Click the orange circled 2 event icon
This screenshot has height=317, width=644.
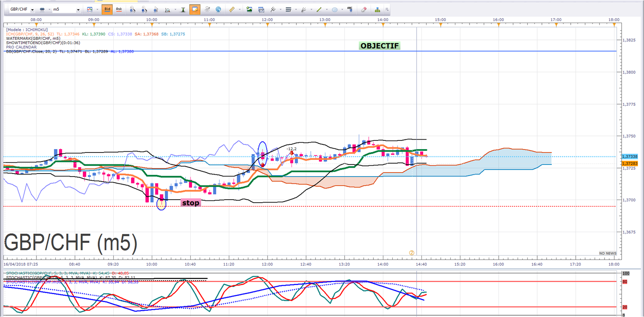point(412,253)
